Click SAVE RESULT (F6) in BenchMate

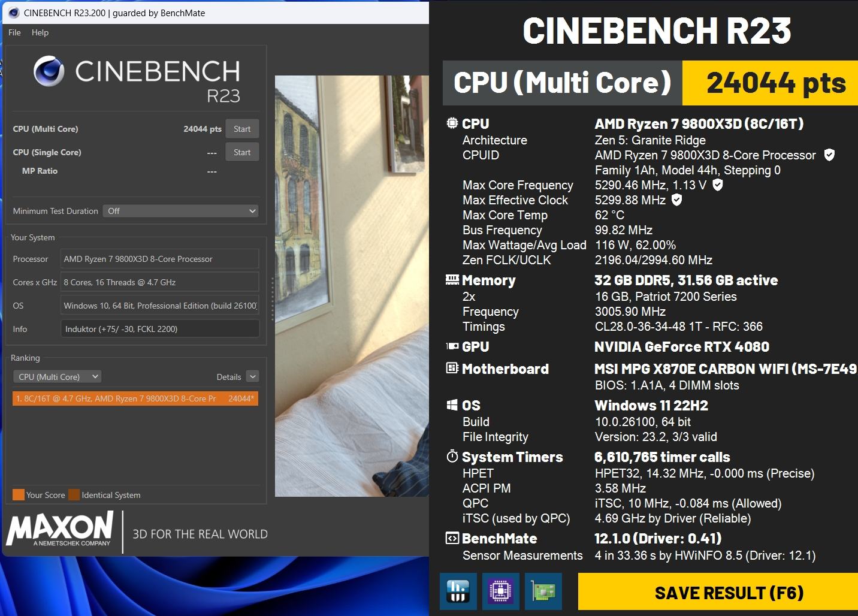718,593
